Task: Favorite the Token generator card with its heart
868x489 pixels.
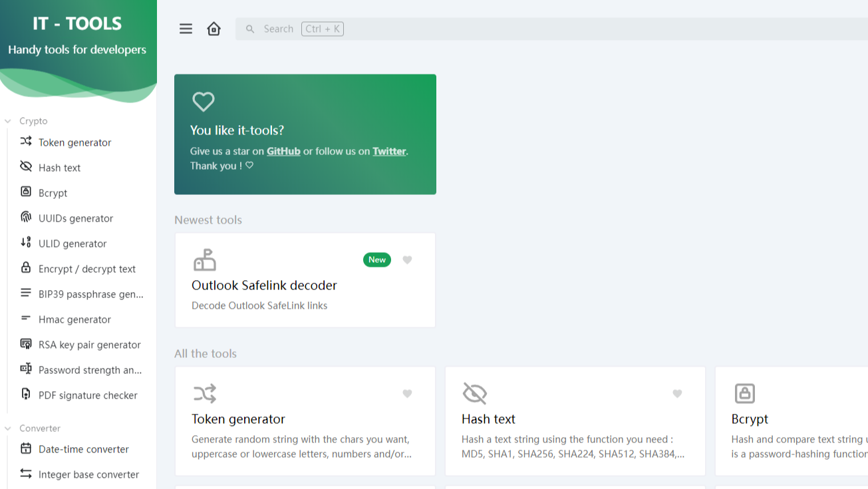Action: (x=407, y=394)
